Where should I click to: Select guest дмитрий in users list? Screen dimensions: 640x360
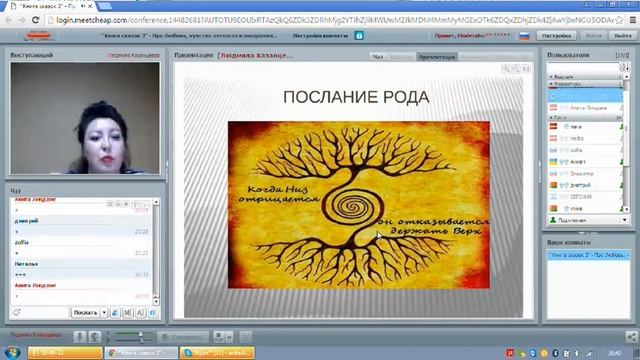coord(585,185)
